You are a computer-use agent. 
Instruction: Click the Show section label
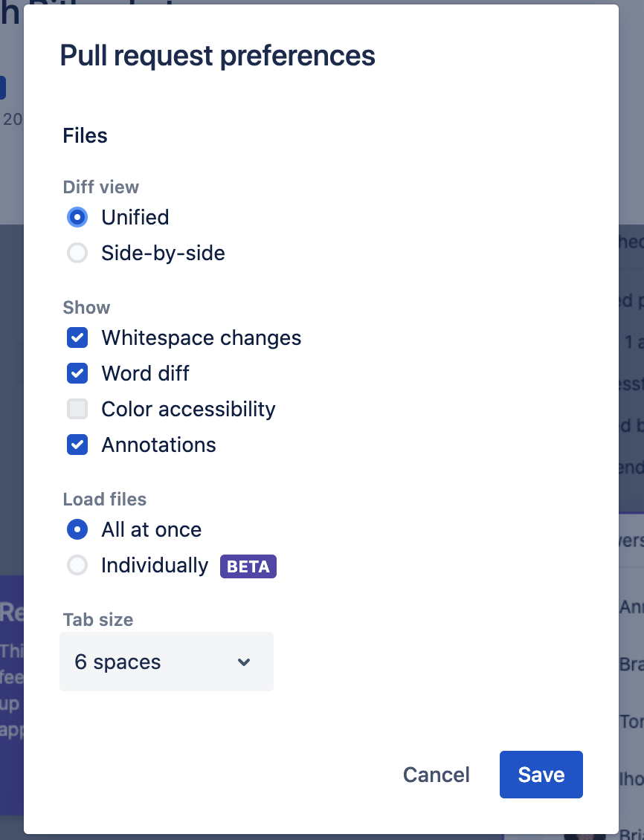(x=86, y=307)
